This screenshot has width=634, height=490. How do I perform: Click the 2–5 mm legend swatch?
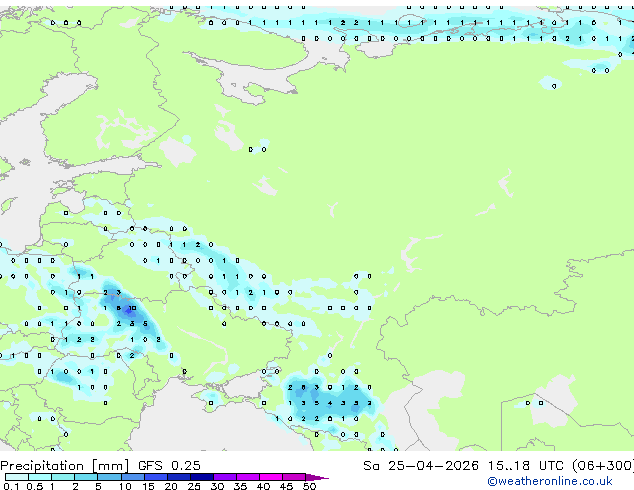pos(86,477)
